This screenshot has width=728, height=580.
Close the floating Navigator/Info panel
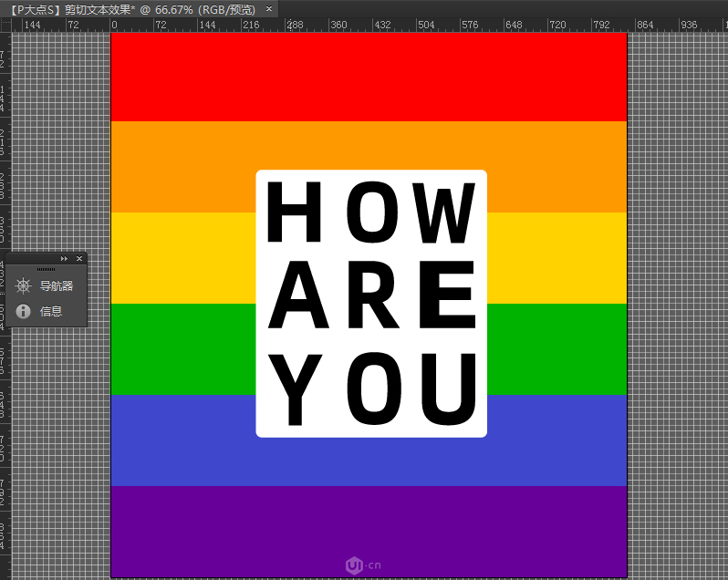[x=79, y=259]
